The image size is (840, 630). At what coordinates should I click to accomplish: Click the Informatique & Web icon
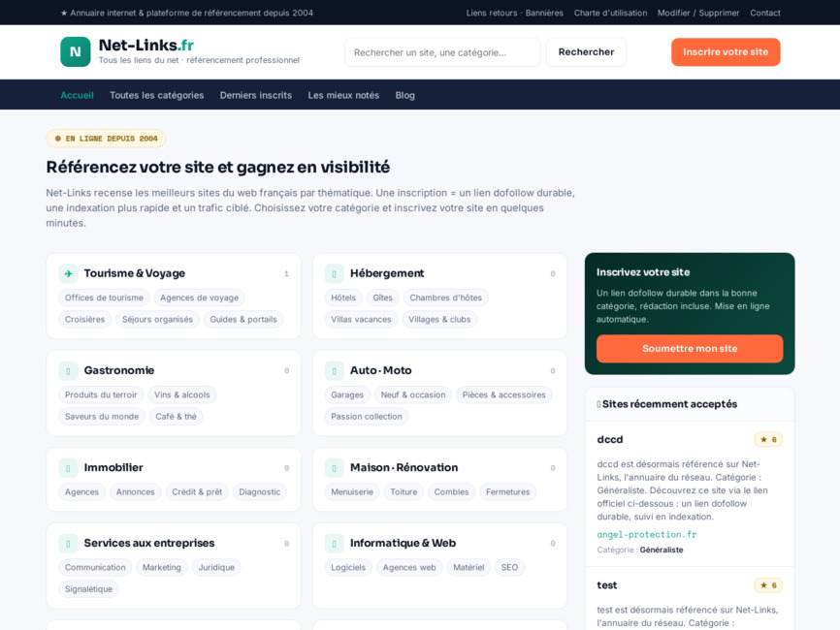click(x=335, y=544)
